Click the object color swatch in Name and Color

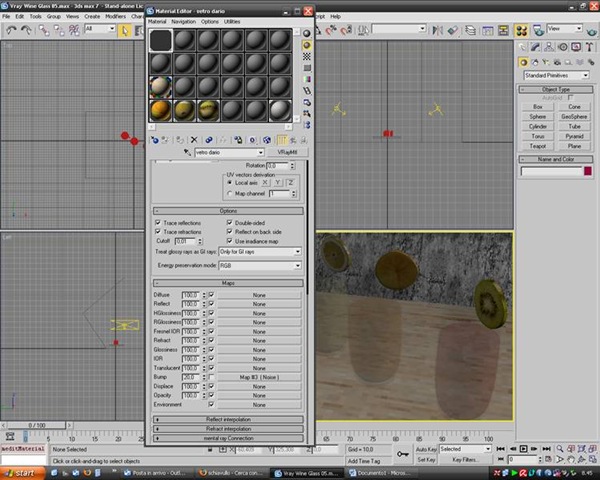pos(588,171)
